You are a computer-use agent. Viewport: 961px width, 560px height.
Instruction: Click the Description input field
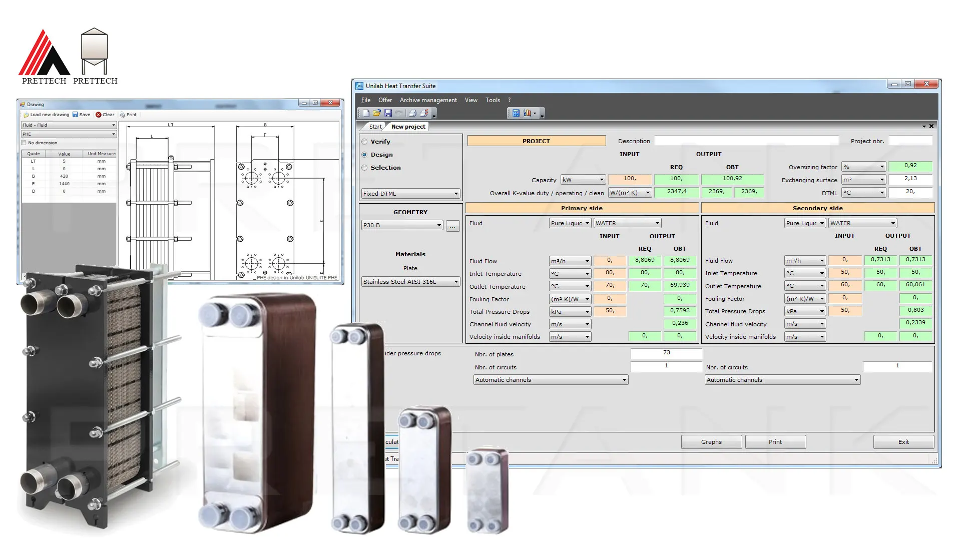click(746, 141)
